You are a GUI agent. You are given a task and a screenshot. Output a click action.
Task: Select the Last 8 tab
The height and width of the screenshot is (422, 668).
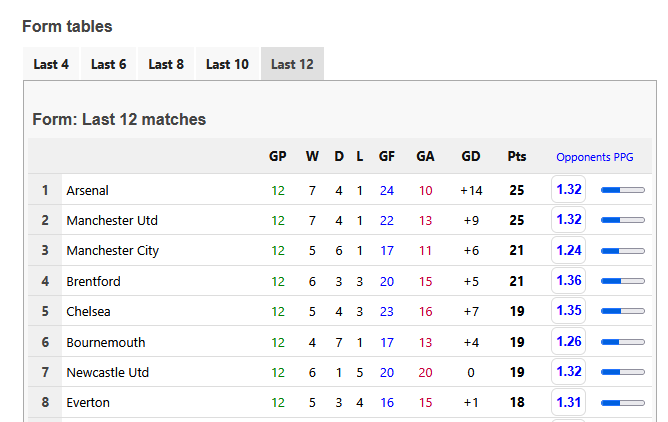[166, 64]
